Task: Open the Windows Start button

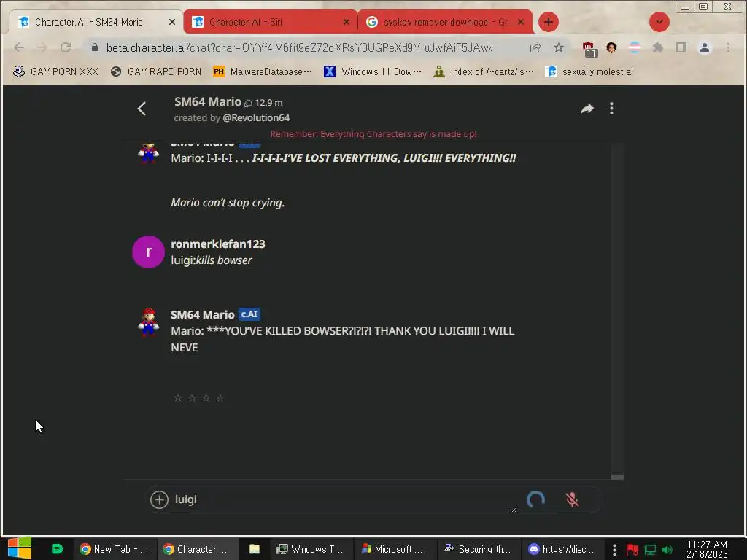Action: point(20,548)
